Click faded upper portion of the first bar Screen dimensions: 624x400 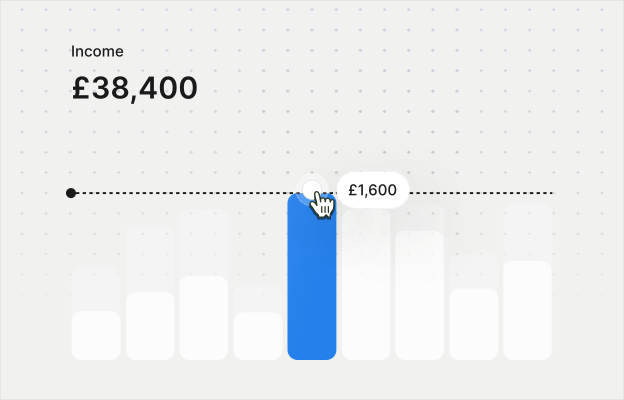coord(96,288)
